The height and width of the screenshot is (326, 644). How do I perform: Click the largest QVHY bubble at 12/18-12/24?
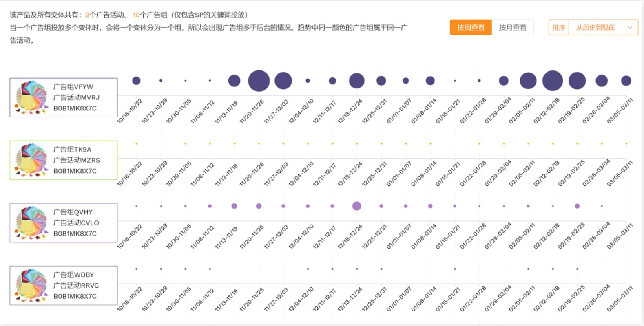coord(356,206)
